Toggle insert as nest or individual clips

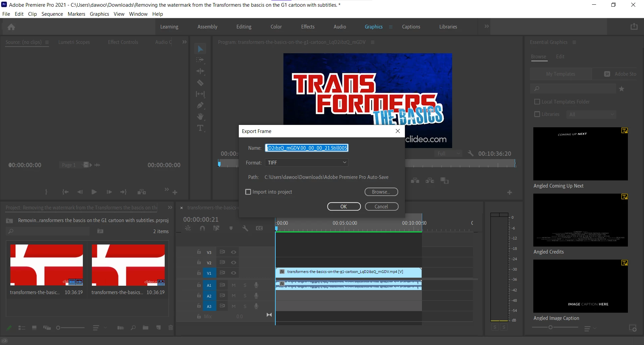pyautogui.click(x=188, y=228)
